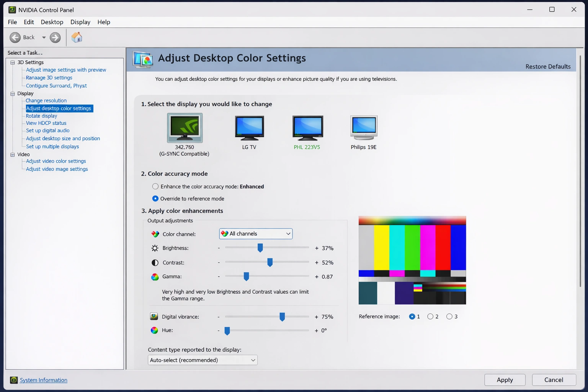Open the NVIDIA Control Panel home page icon
This screenshot has height=392, width=588.
[x=76, y=37]
